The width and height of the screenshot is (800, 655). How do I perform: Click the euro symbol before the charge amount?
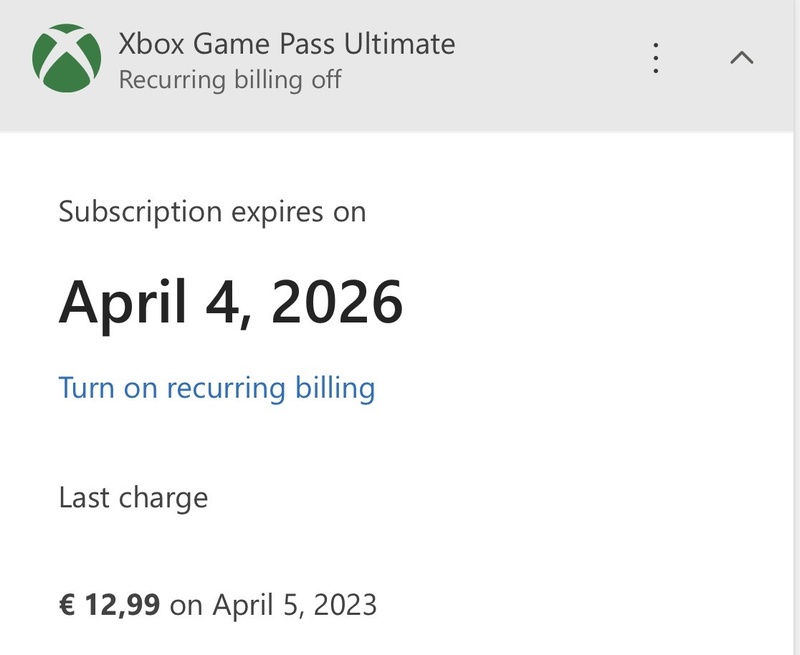67,604
